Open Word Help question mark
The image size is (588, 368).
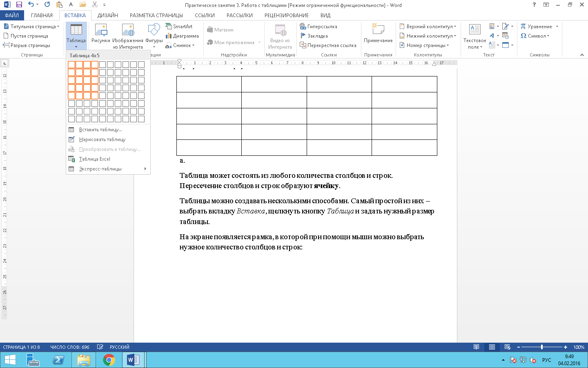pyautogui.click(x=534, y=5)
